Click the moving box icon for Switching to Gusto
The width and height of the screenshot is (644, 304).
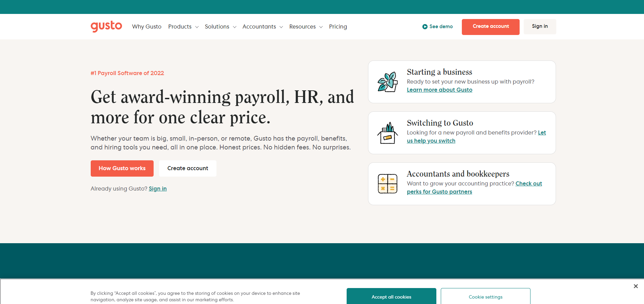(387, 133)
